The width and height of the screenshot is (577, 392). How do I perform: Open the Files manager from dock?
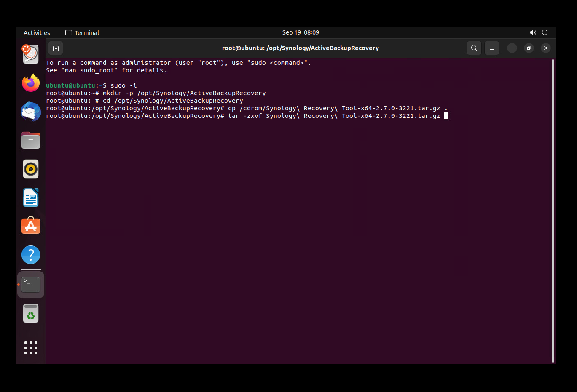pyautogui.click(x=31, y=140)
